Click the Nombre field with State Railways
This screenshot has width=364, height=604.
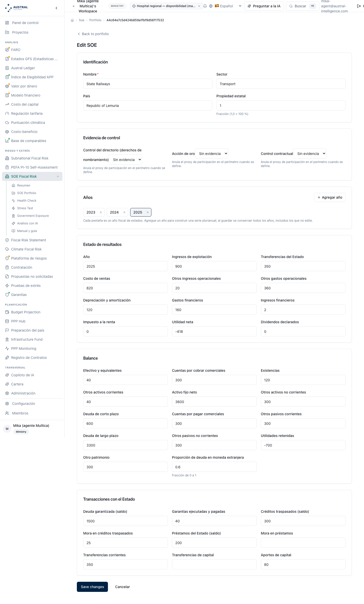click(x=148, y=84)
